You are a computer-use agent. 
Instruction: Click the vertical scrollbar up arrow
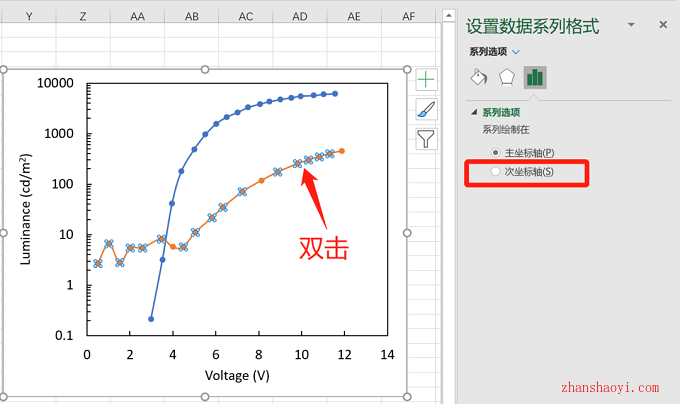(448, 16)
